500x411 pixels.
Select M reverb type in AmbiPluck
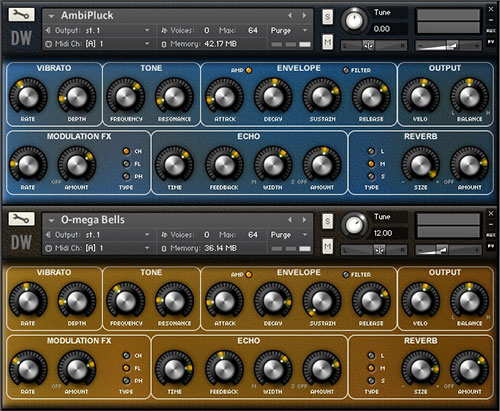pos(371,164)
